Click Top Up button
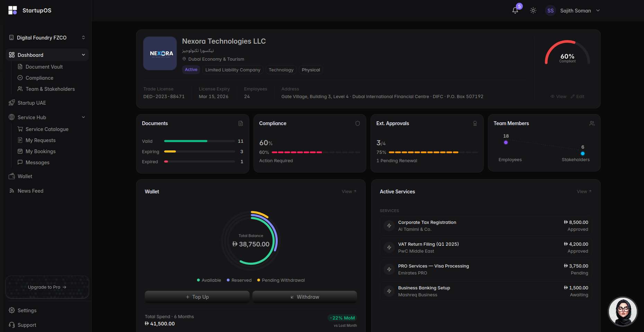Screen dimensions: 644x332 click(197, 297)
